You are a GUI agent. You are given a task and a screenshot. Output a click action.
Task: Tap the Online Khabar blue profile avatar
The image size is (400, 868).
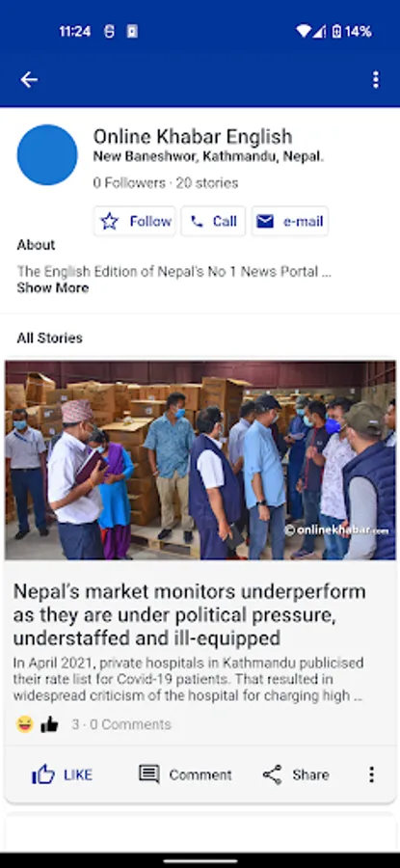click(x=47, y=155)
